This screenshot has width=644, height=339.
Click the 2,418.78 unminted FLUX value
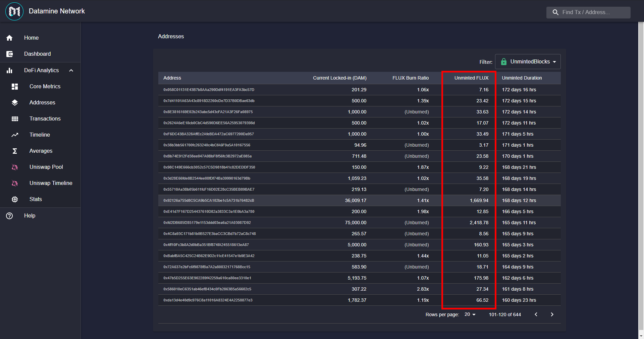(x=479, y=223)
